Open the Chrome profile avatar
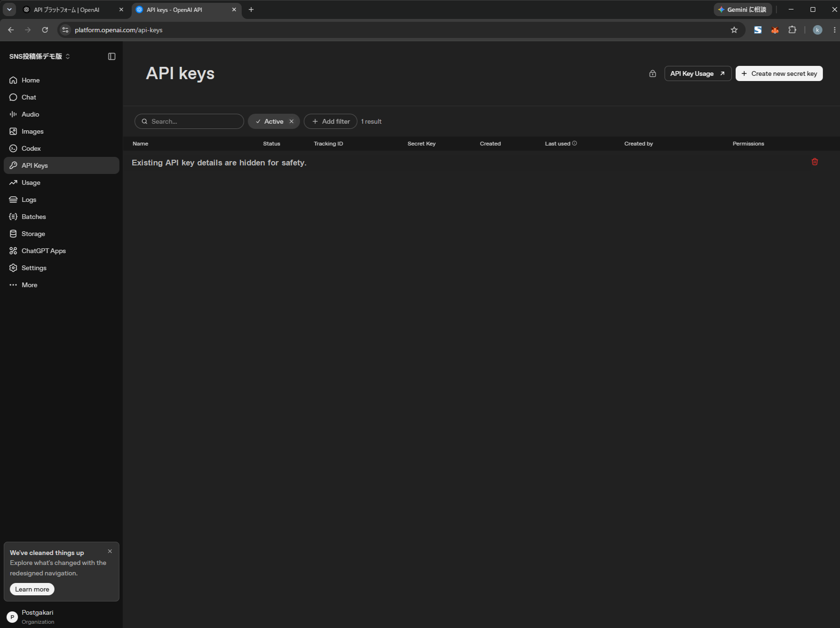840x628 pixels. click(x=817, y=30)
